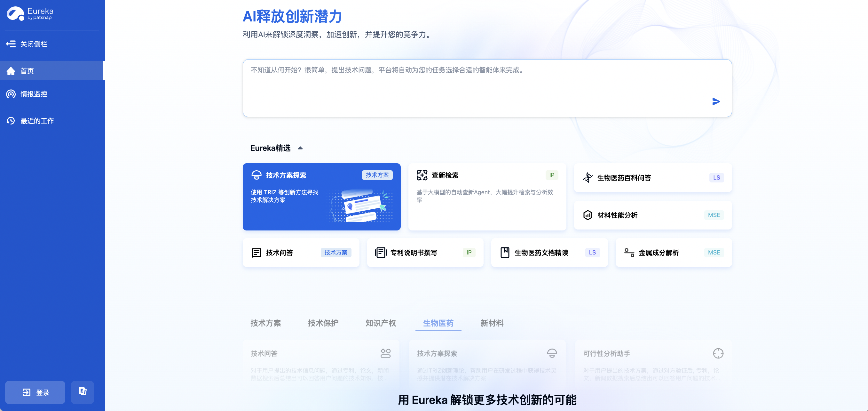Viewport: 868px width, 411px height.
Task: Open the 技术方案探索 card
Action: point(321,197)
